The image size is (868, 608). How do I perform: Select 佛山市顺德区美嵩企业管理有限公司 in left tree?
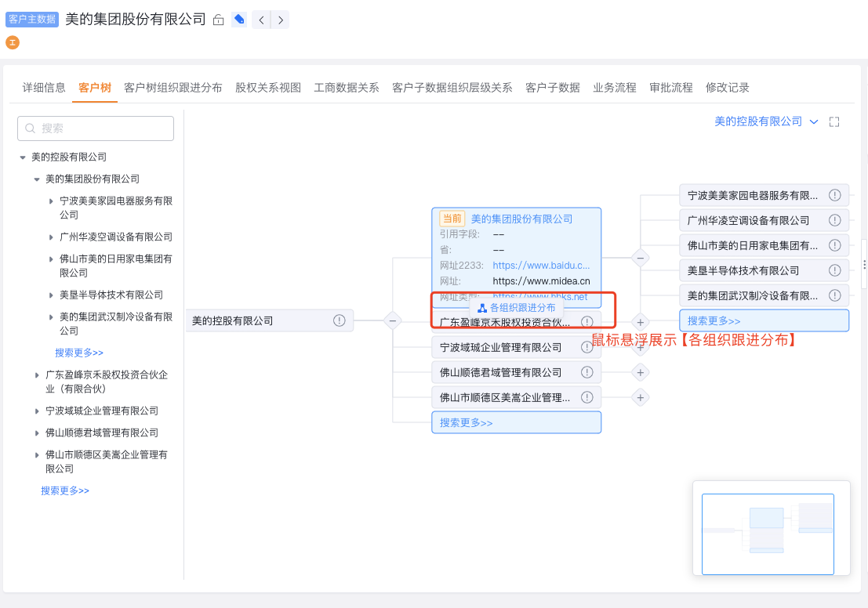click(107, 462)
